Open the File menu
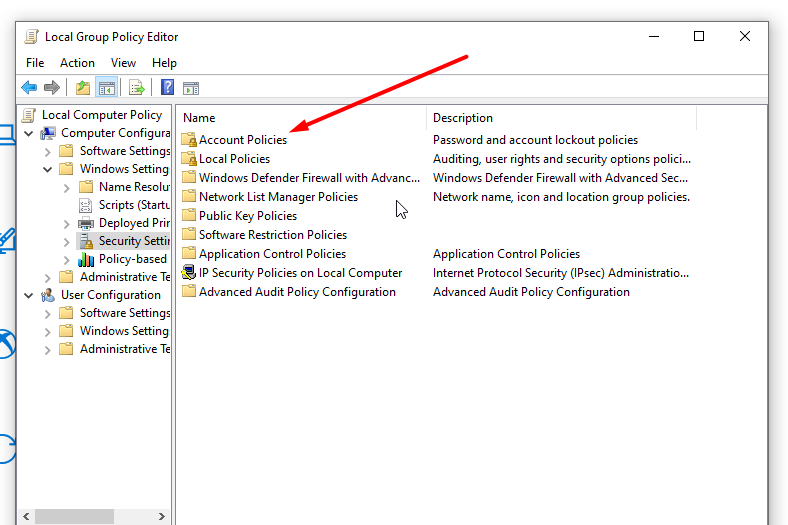 click(x=35, y=63)
